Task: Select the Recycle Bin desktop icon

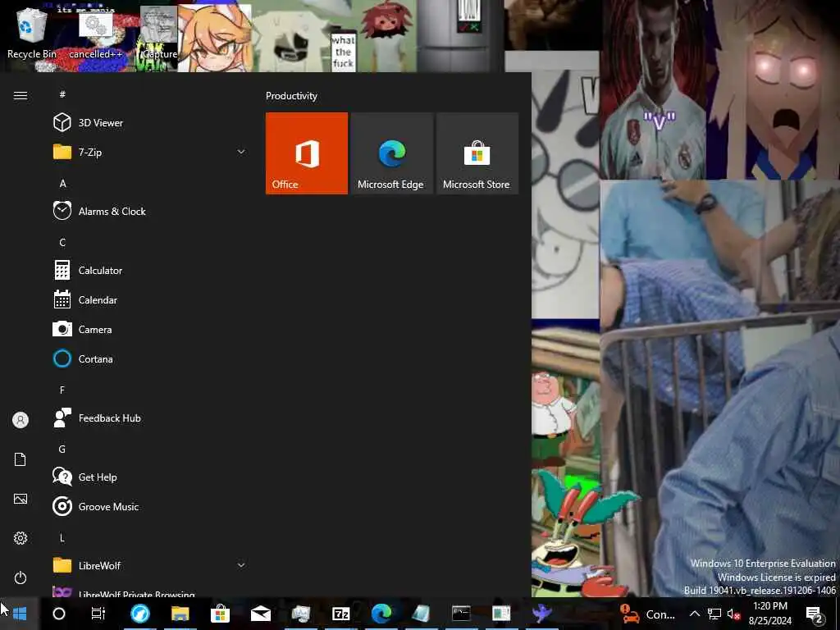Action: click(32, 34)
